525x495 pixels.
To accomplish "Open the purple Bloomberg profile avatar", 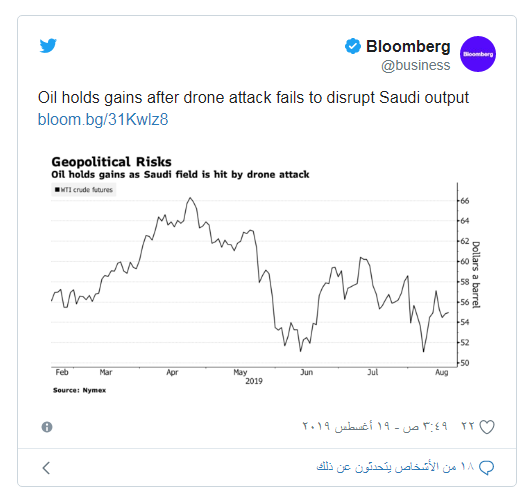I will pos(478,54).
